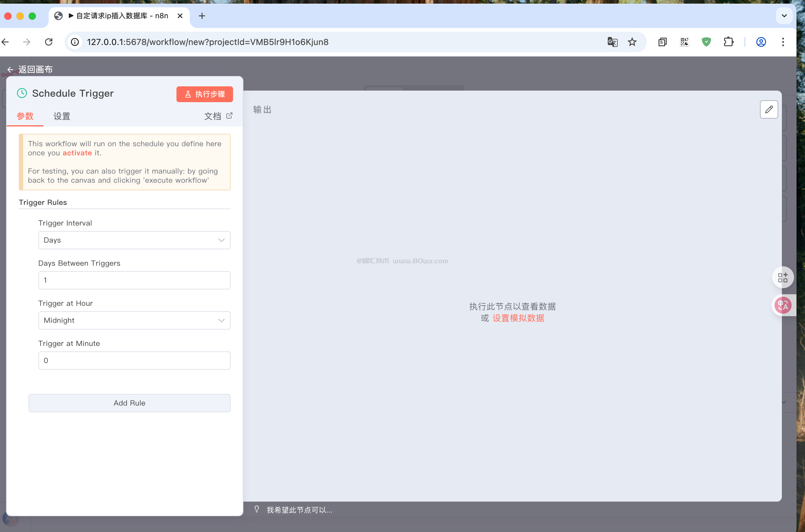Open the floating apps sparkle widget
Viewport: 805px width, 532px height.
(782, 277)
